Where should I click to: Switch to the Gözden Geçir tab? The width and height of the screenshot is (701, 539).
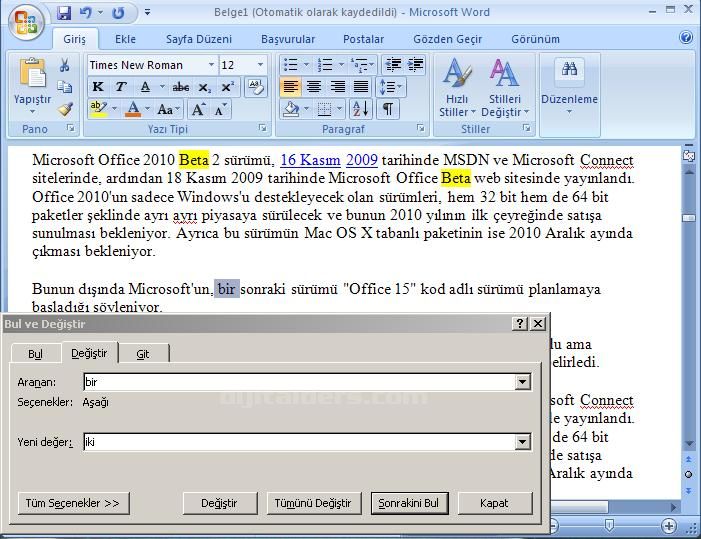[448, 39]
